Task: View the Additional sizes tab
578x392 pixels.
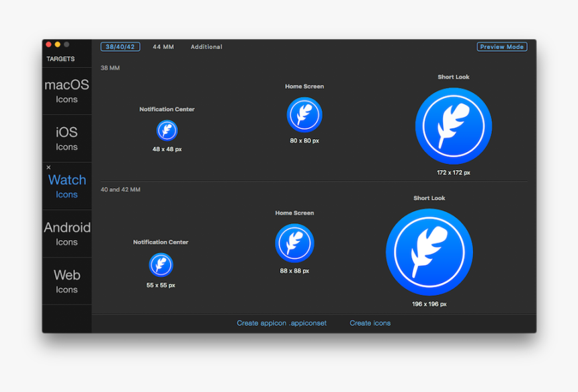Action: click(x=206, y=46)
